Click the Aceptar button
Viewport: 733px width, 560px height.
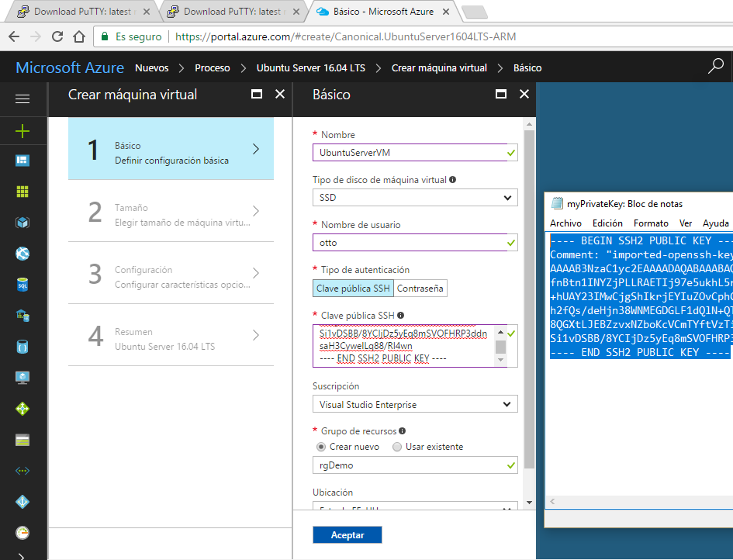[347, 534]
